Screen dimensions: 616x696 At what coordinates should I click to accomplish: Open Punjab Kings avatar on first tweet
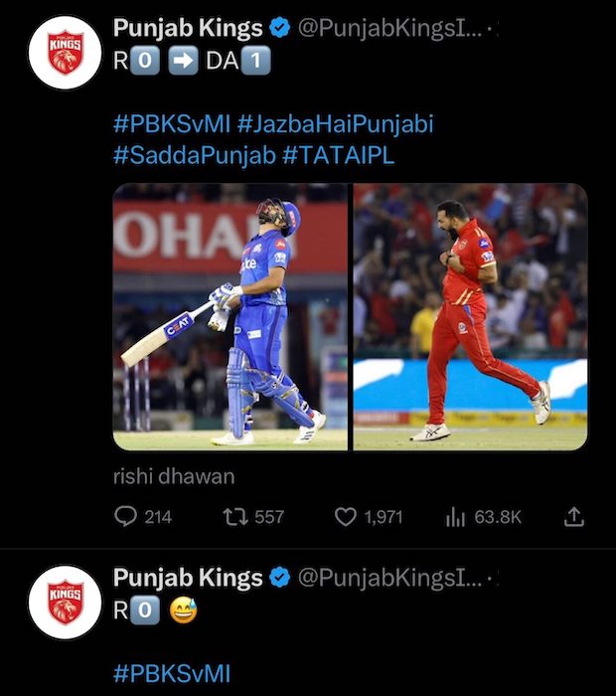[66, 54]
